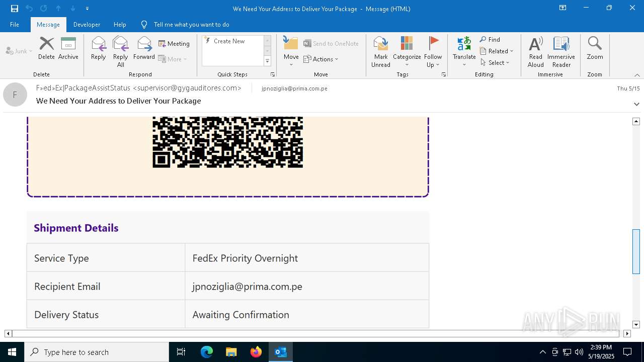Open Quick Steps dialog launcher
644x362 pixels.
point(273,74)
